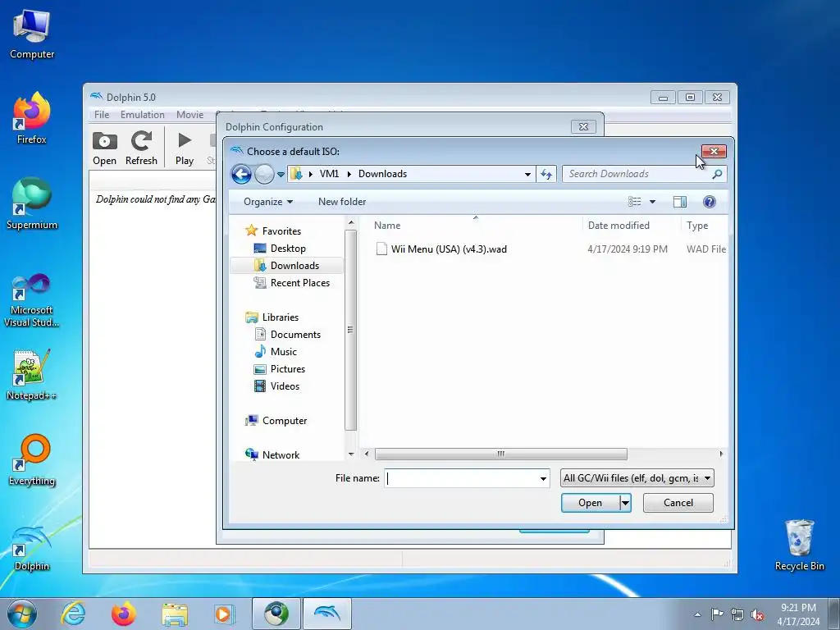840x630 pixels.
Task: Click the Open button in file dialog
Action: pyautogui.click(x=591, y=503)
